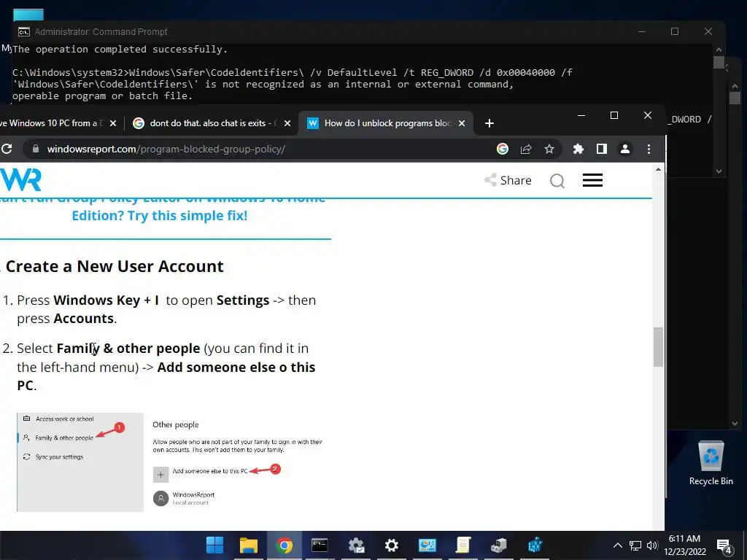Image resolution: width=747 pixels, height=560 pixels.
Task: Toggle Chrome side panel icon
Action: click(602, 149)
